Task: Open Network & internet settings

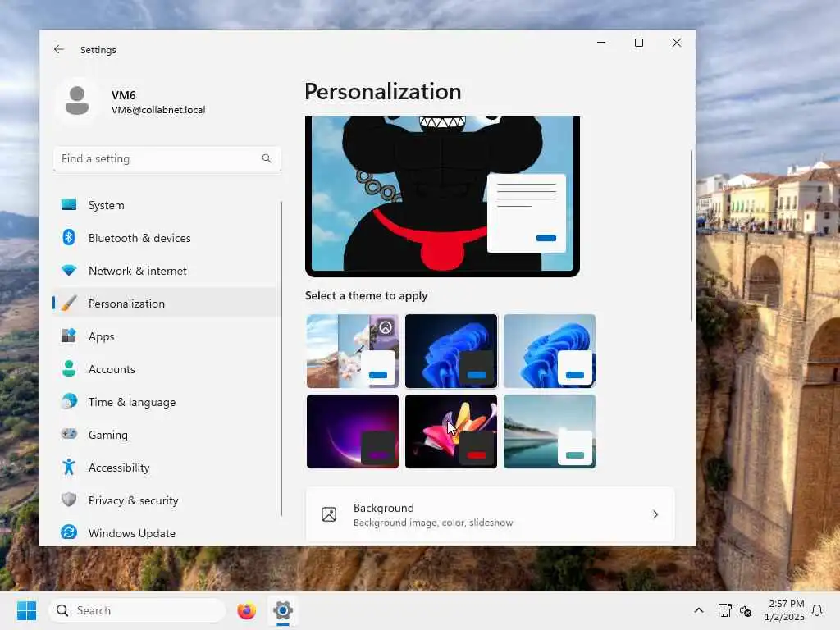Action: click(166, 271)
